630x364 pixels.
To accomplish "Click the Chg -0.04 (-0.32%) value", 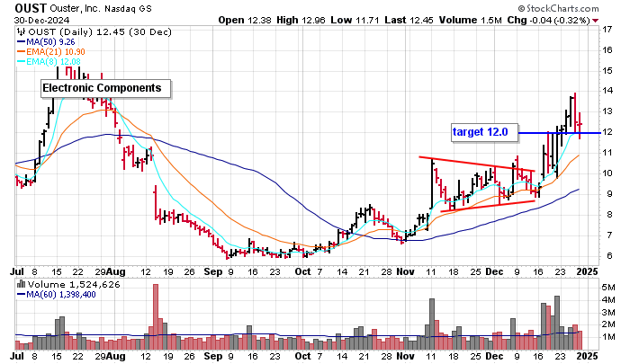I will pyautogui.click(x=548, y=20).
